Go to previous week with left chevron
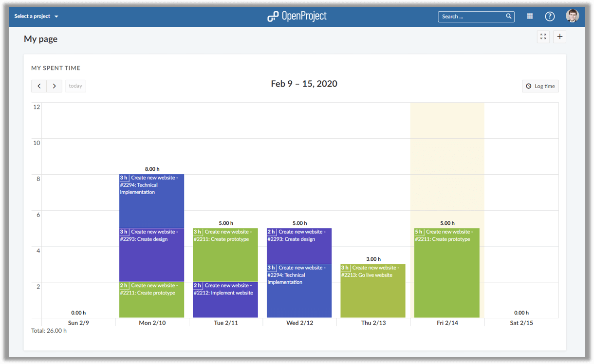Screen dimensions: 594x364 (x=39, y=86)
